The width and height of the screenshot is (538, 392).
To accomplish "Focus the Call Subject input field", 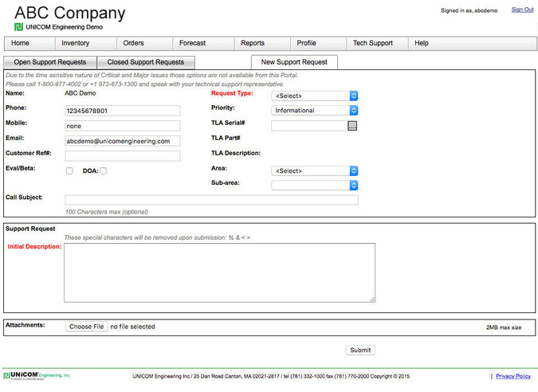I will tap(212, 200).
